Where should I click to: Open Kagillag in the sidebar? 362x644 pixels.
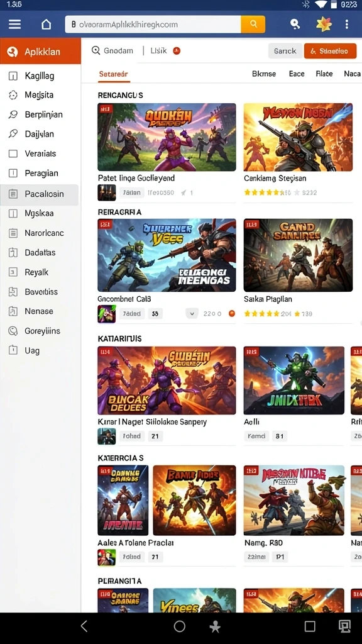pyautogui.click(x=40, y=75)
